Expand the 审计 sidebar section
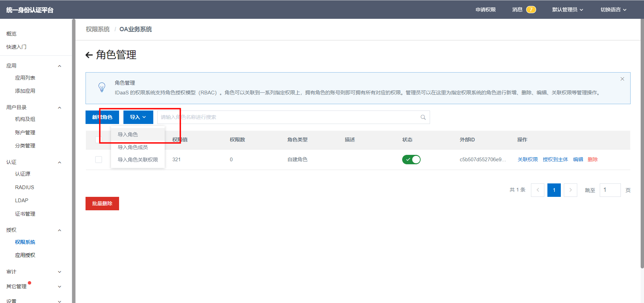This screenshot has height=303, width=644. (59, 272)
